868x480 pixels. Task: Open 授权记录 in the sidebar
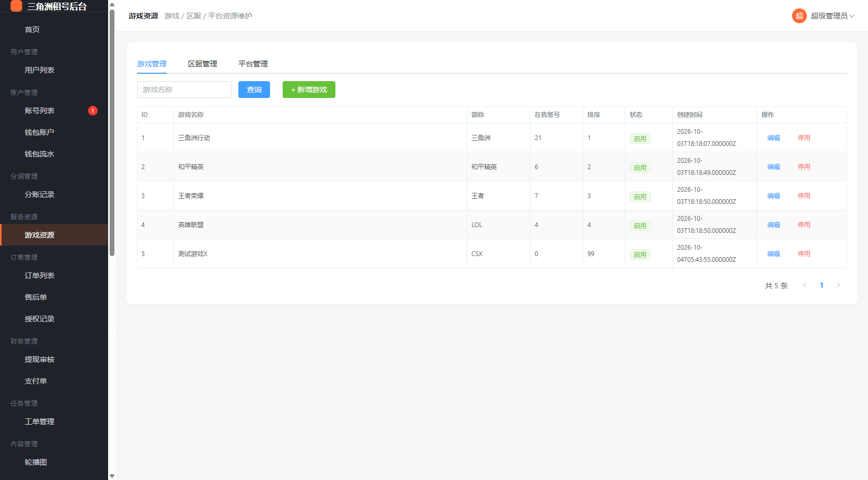pyautogui.click(x=54, y=319)
